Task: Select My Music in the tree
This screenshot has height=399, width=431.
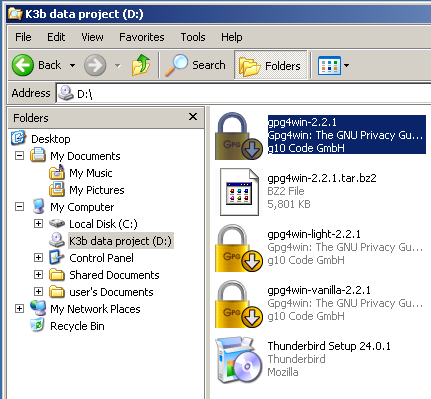Action: click(x=91, y=173)
